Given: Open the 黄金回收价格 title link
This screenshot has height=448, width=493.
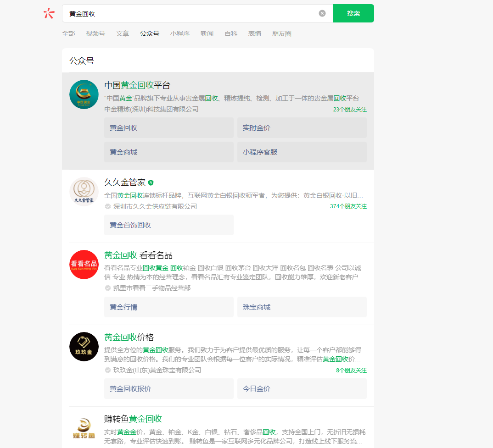Looking at the screenshot, I should pos(129,337).
